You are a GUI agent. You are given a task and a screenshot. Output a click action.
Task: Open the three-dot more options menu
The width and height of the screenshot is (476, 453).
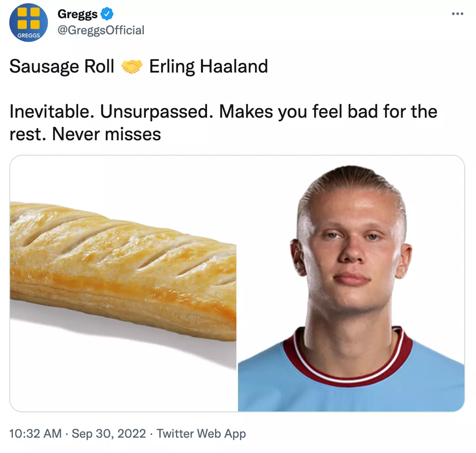[x=457, y=14]
